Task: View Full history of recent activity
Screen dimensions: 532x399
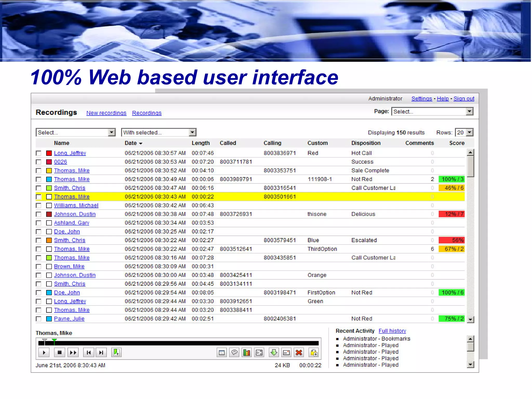Action: (392, 331)
